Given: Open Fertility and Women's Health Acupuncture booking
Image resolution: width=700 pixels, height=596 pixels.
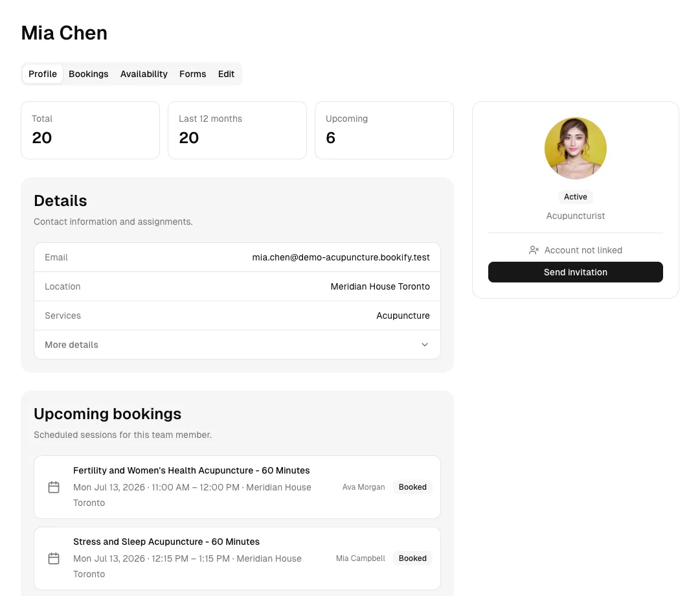Looking at the screenshot, I should (x=237, y=487).
